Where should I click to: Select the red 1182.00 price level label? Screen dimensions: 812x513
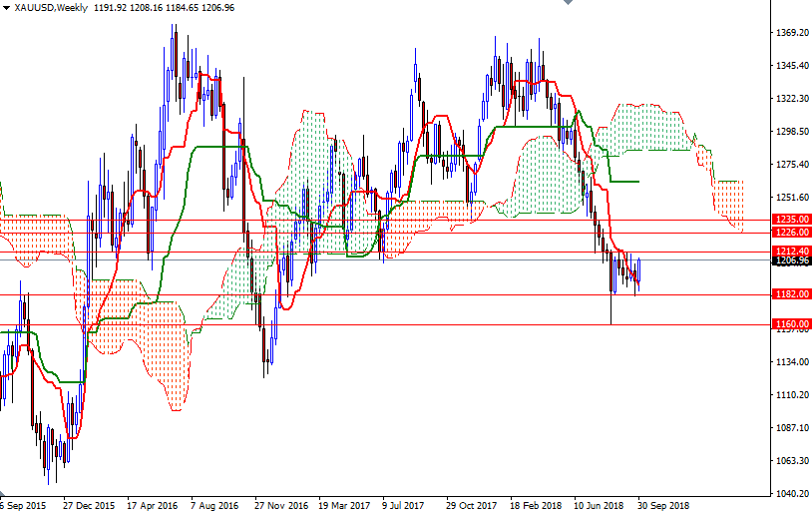tap(791, 294)
